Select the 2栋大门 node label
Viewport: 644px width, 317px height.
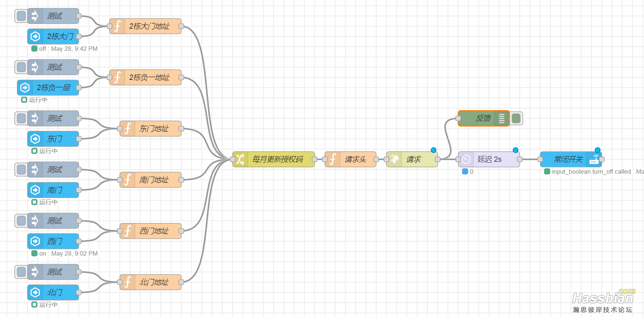click(x=60, y=36)
